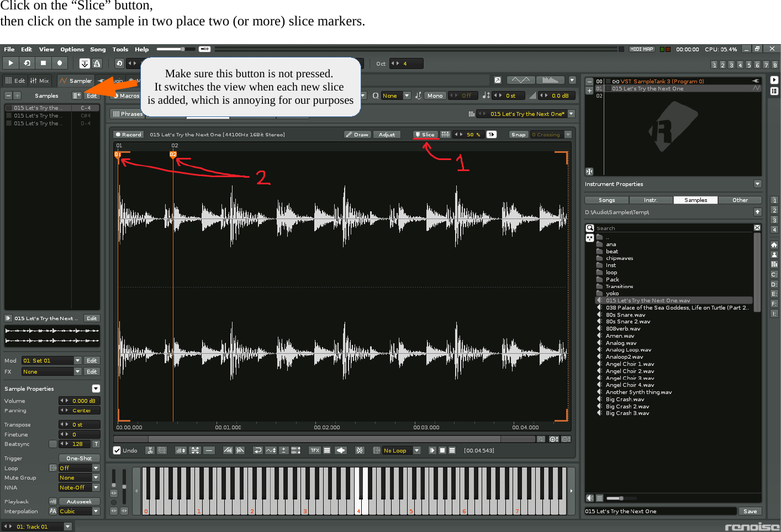Open the Tools menu
Viewport: 781px width, 532px height.
(120, 49)
